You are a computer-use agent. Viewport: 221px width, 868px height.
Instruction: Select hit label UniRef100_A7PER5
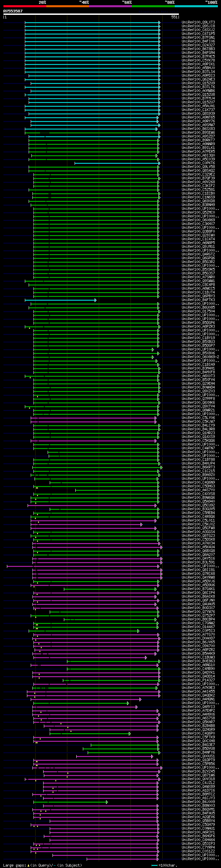(x=198, y=152)
